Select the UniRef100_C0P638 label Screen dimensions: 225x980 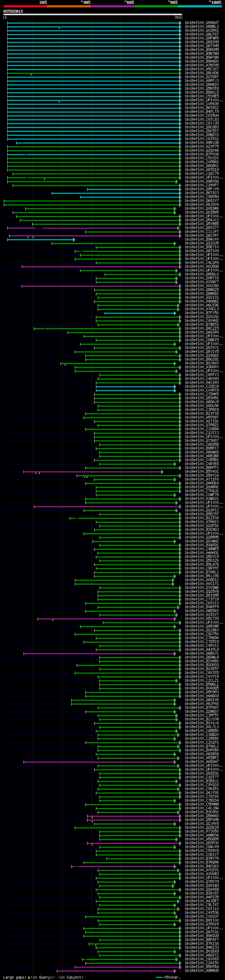pos(202,104)
